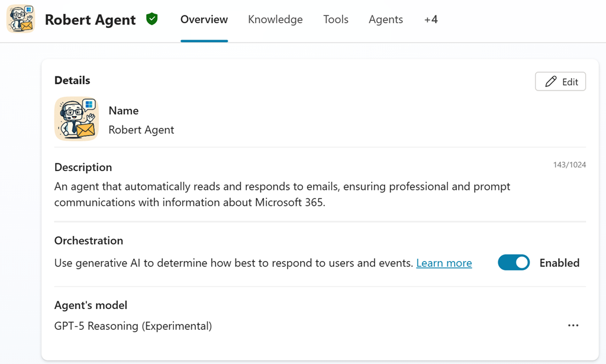Click the Robert Agent title in header

click(x=91, y=20)
